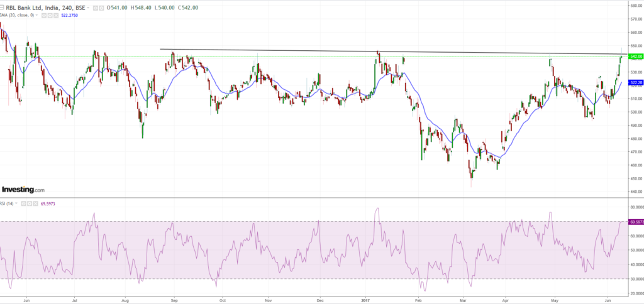Expand the RBL Bank Ltd title dropdown arrow
Screen dimensions: 644x304
(88, 8)
